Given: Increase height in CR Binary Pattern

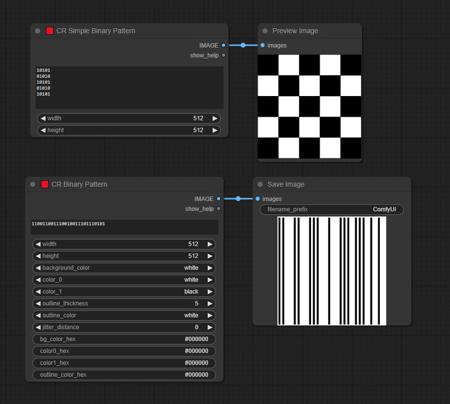Looking at the screenshot, I should pyautogui.click(x=210, y=256).
